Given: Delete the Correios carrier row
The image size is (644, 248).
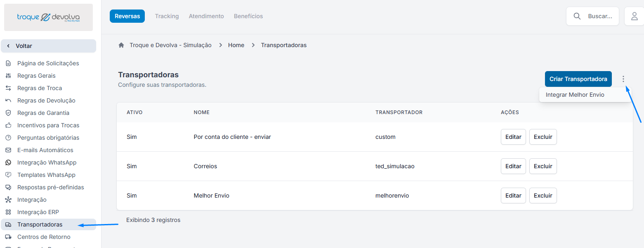Looking at the screenshot, I should coord(543,166).
